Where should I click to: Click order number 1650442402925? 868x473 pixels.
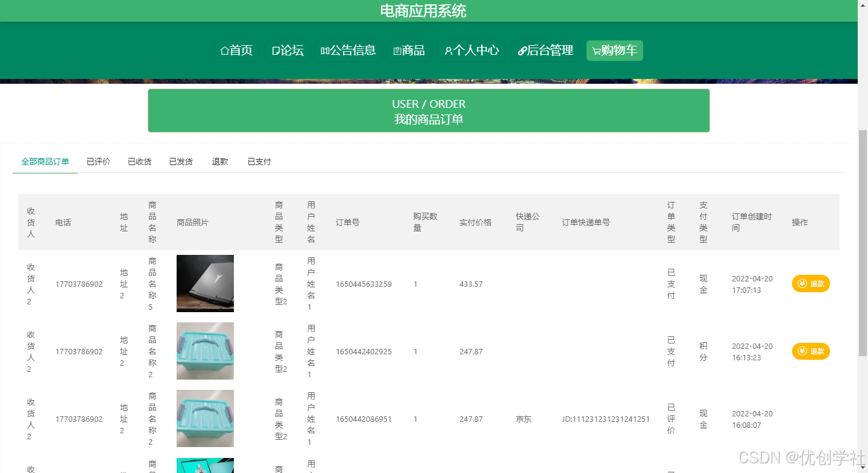point(364,352)
